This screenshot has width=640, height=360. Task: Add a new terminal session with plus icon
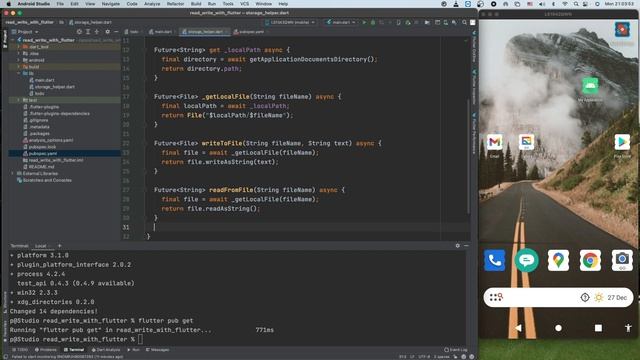click(60, 246)
